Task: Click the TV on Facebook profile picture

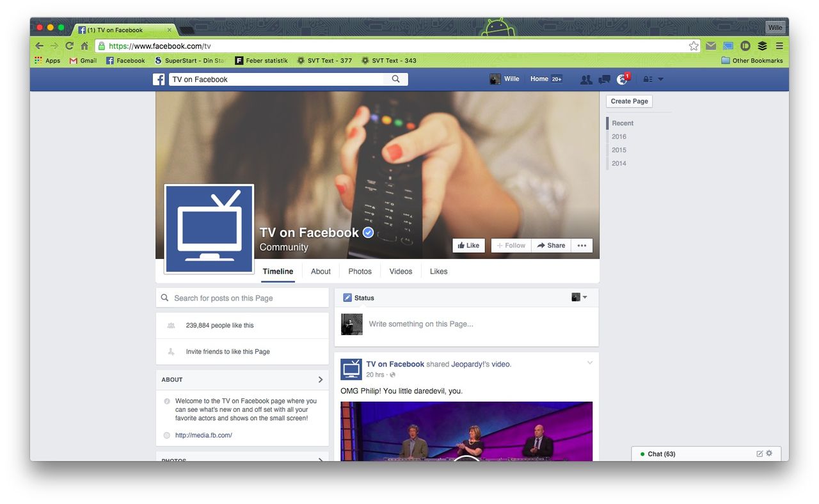Action: point(209,229)
